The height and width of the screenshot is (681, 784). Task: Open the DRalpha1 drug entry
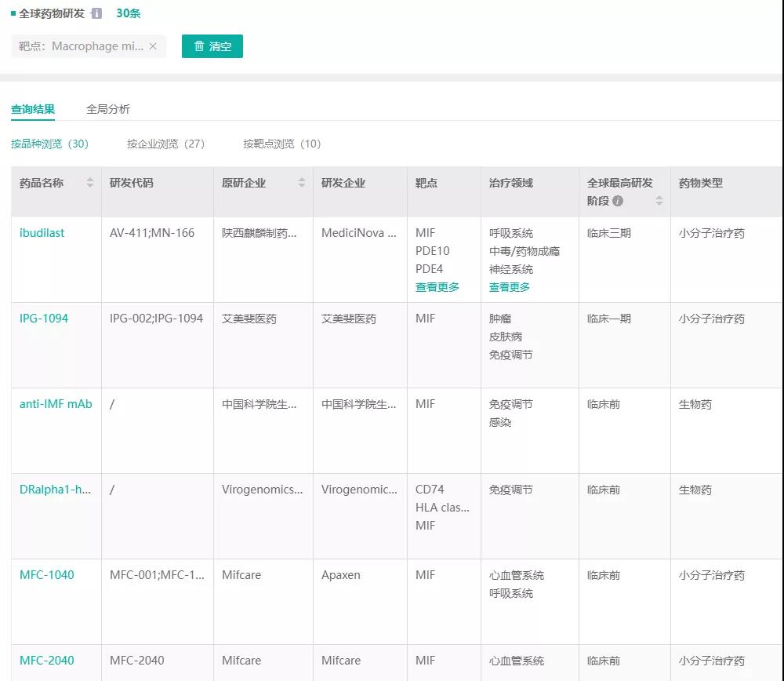click(x=55, y=490)
